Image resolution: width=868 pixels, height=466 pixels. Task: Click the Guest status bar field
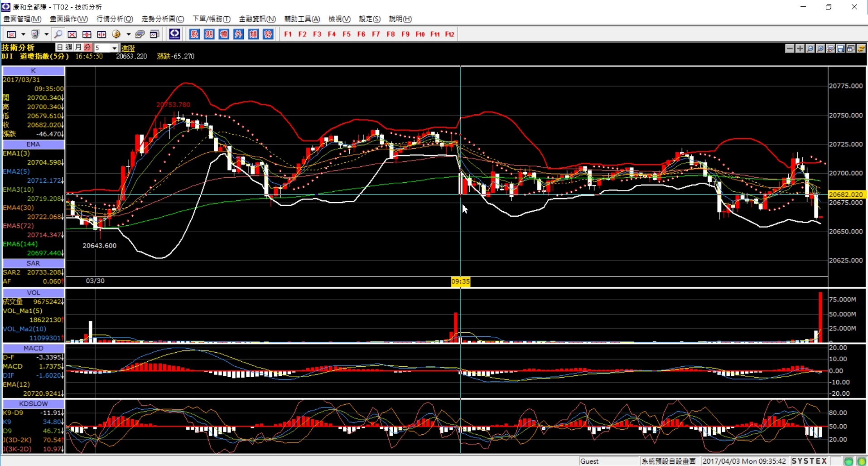click(x=608, y=461)
